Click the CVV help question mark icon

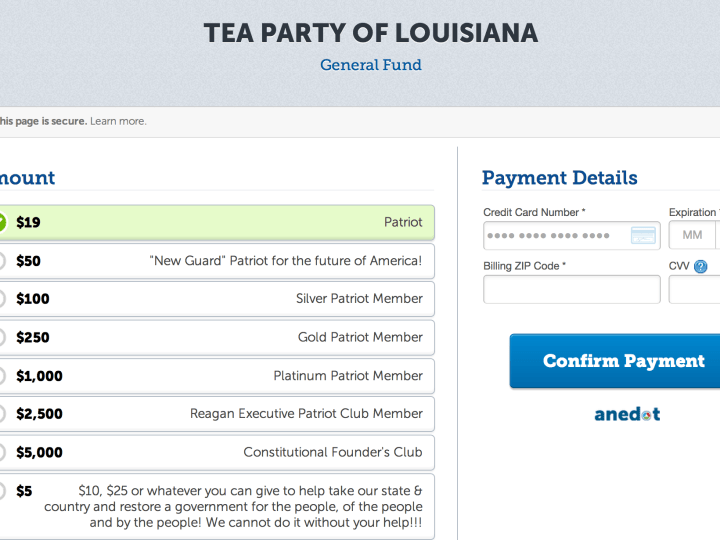701,267
